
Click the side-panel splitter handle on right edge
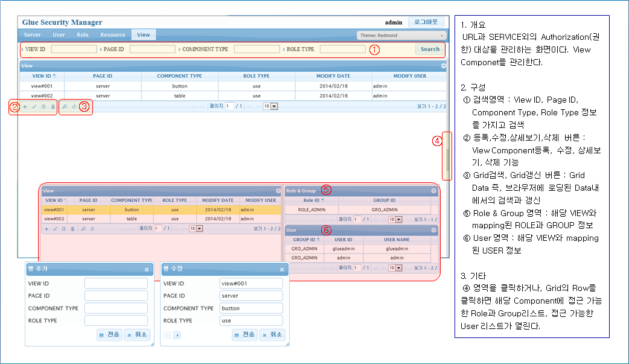(447, 156)
